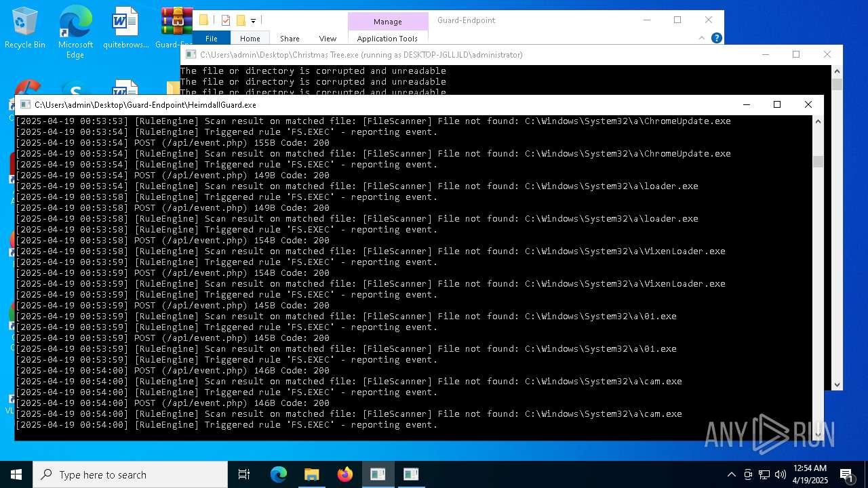Open Task View on the taskbar
868x488 pixels.
tap(244, 474)
